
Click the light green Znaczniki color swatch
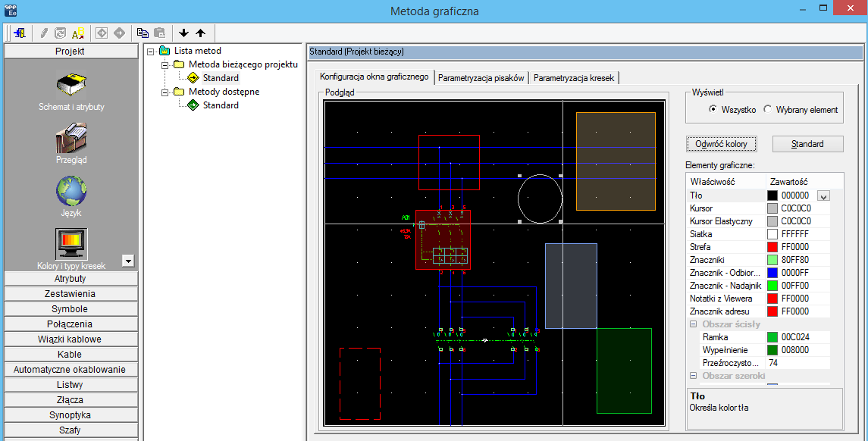point(772,260)
